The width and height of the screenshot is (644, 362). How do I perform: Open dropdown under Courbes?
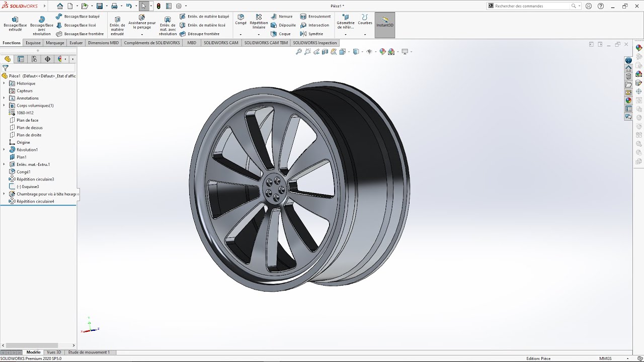(x=365, y=34)
